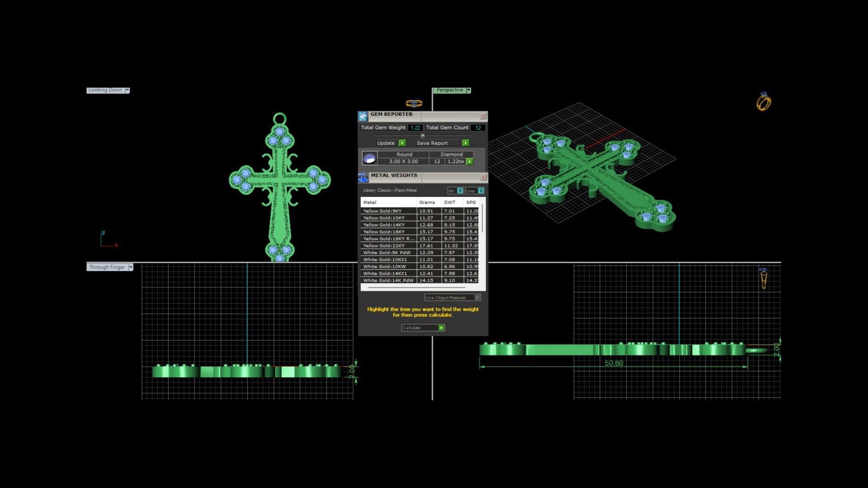Click the Metal Weights scale icon
868x488 pixels.
coord(363,178)
